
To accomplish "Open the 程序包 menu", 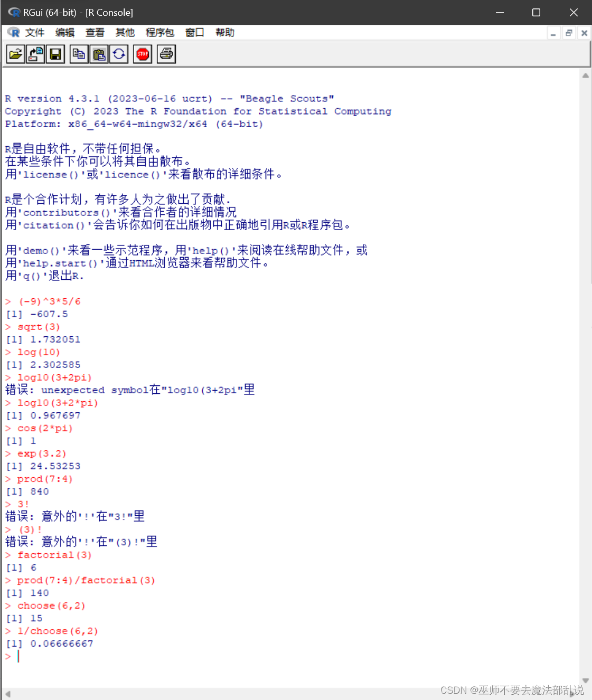I will click(x=160, y=33).
